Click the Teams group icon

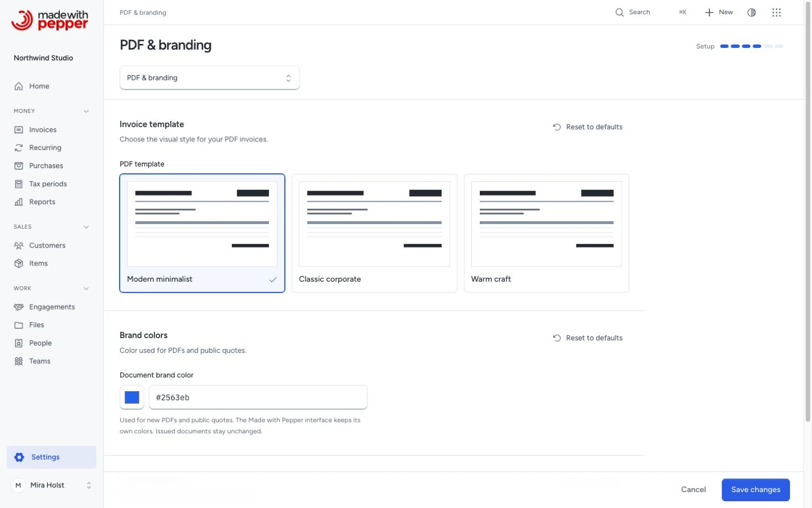point(19,361)
